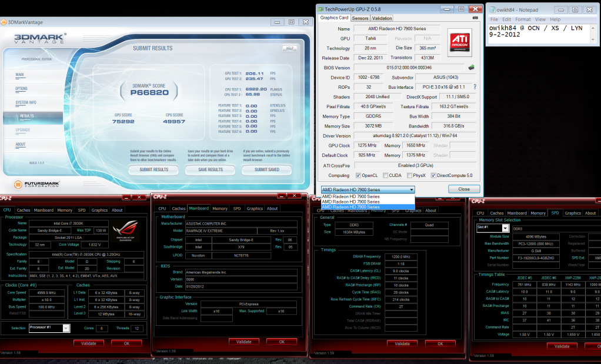Open SPD tab in CPU-Z Mainboard window
Viewport: 601px width, 364px height.
(237, 208)
